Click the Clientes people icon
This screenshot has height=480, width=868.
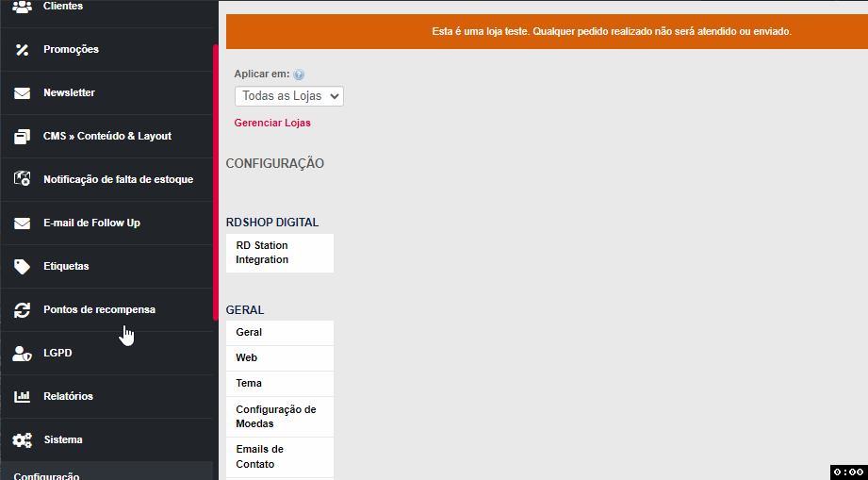23,7
